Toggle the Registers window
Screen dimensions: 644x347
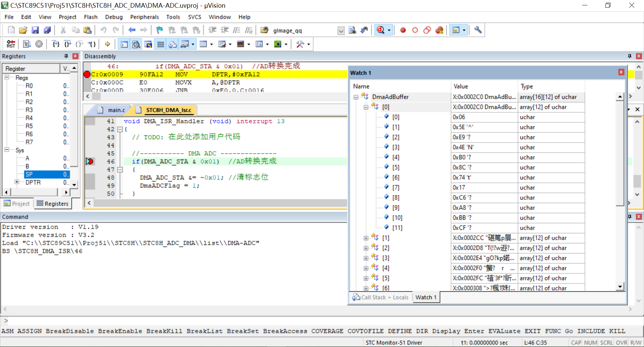(161, 44)
